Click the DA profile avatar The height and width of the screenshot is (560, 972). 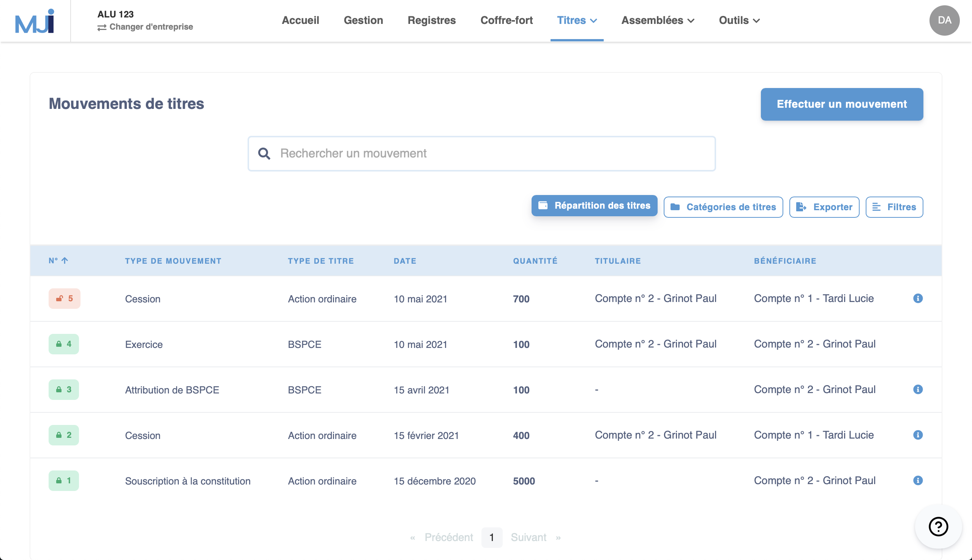(944, 20)
